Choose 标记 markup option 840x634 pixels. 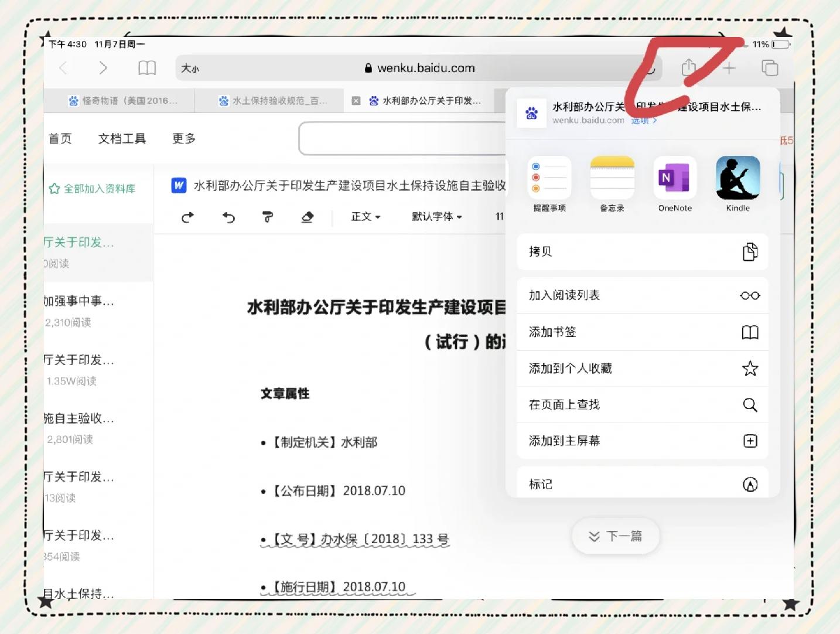[x=643, y=483]
